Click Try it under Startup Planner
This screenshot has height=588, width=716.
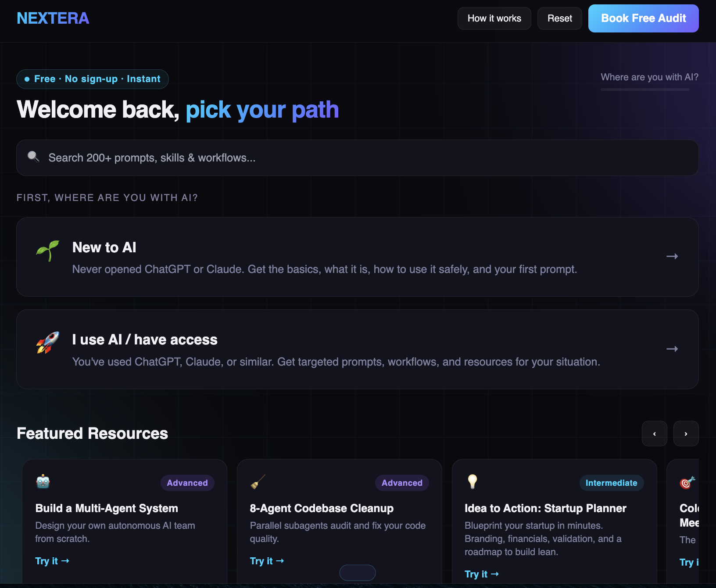pos(482,574)
